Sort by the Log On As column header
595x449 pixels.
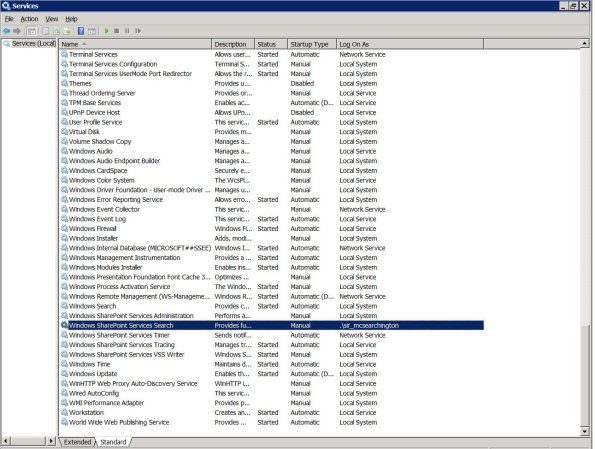pos(410,44)
